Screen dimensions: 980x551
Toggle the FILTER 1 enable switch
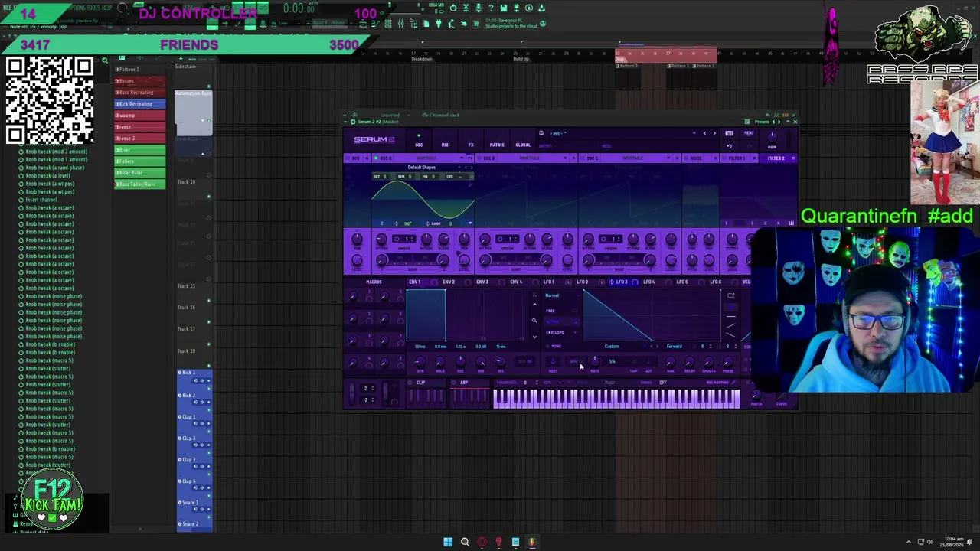(726, 158)
